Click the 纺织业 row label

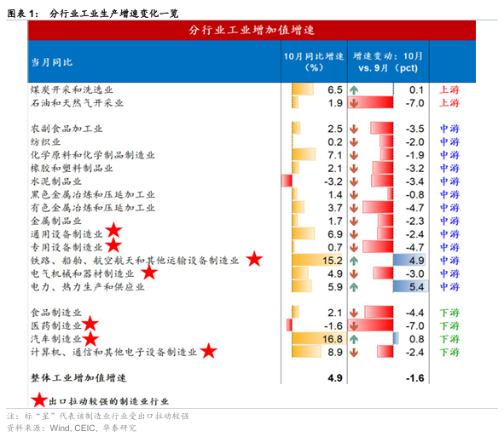click(x=46, y=142)
